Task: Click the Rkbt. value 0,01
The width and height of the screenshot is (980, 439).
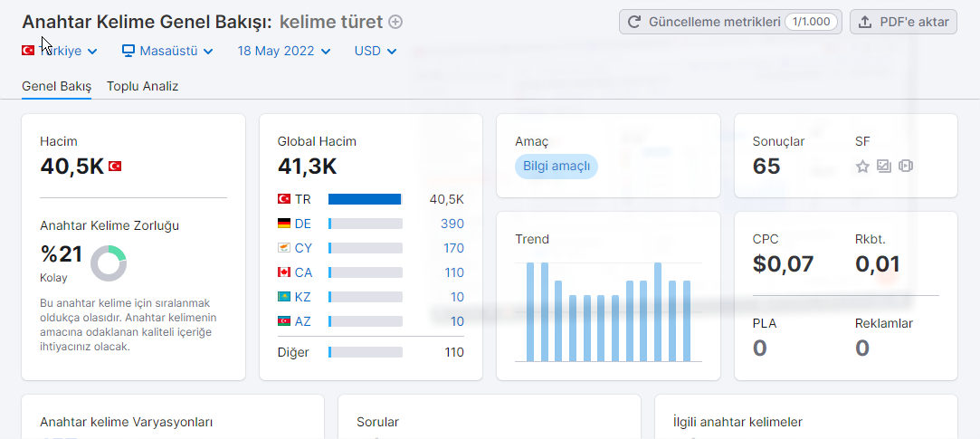Action: [x=877, y=264]
